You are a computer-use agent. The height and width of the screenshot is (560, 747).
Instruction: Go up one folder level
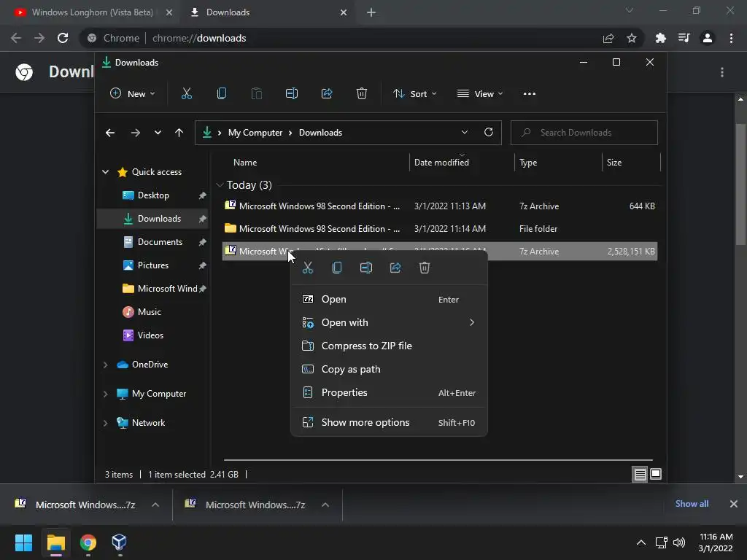(179, 133)
